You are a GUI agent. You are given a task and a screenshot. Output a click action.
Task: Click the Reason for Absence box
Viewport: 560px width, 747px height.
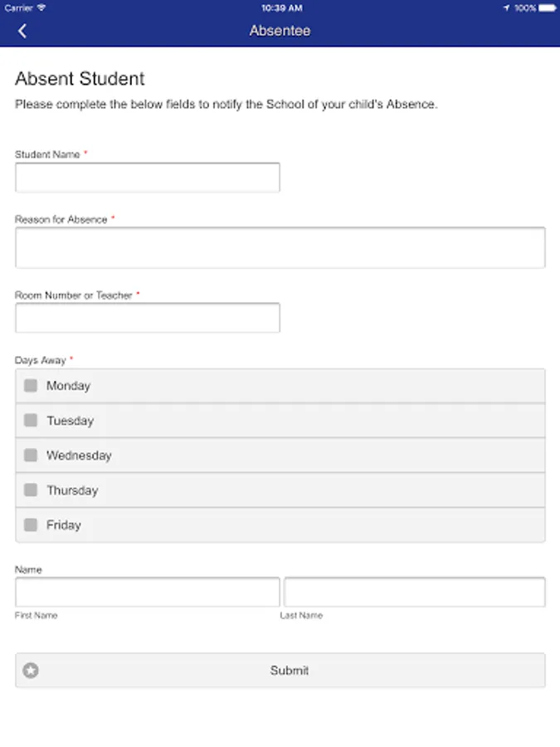tap(280, 247)
